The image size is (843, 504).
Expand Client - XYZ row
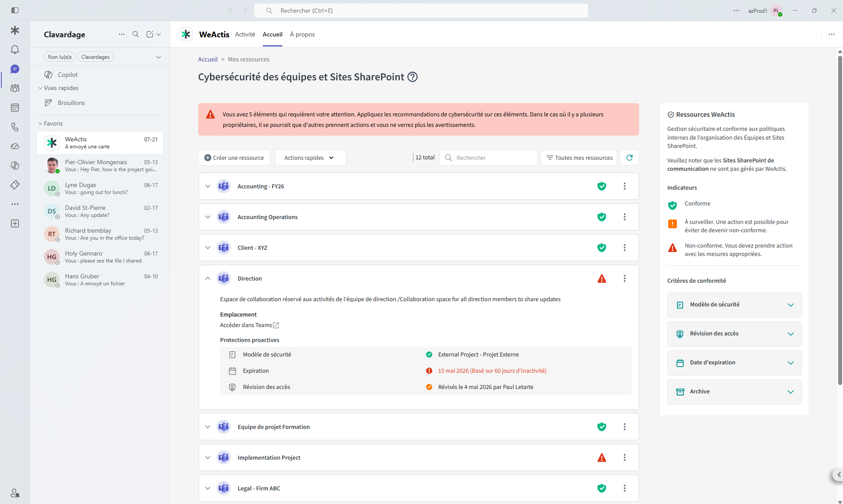208,248
